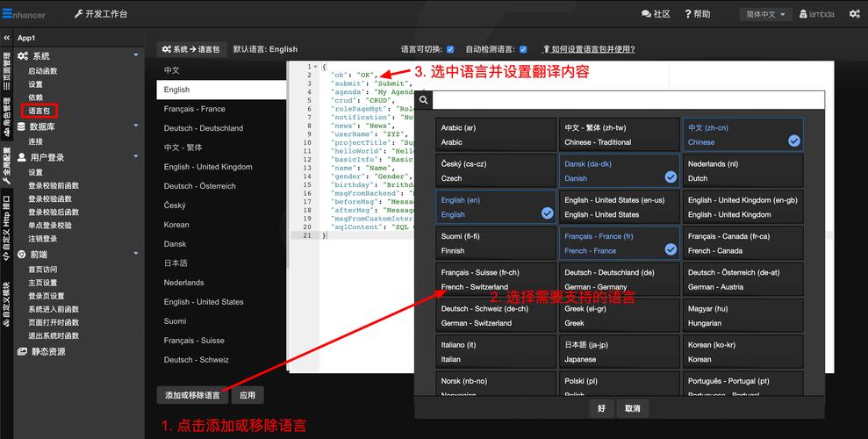The width and height of the screenshot is (868, 439).
Task: Open the settings gears icon at top right
Action: (x=854, y=14)
